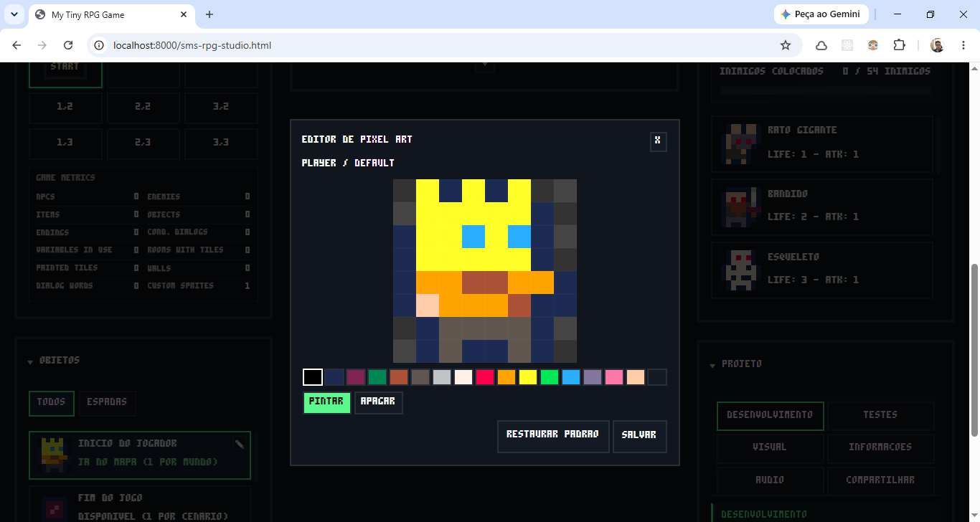Select the Pintar paint mode

(x=326, y=402)
